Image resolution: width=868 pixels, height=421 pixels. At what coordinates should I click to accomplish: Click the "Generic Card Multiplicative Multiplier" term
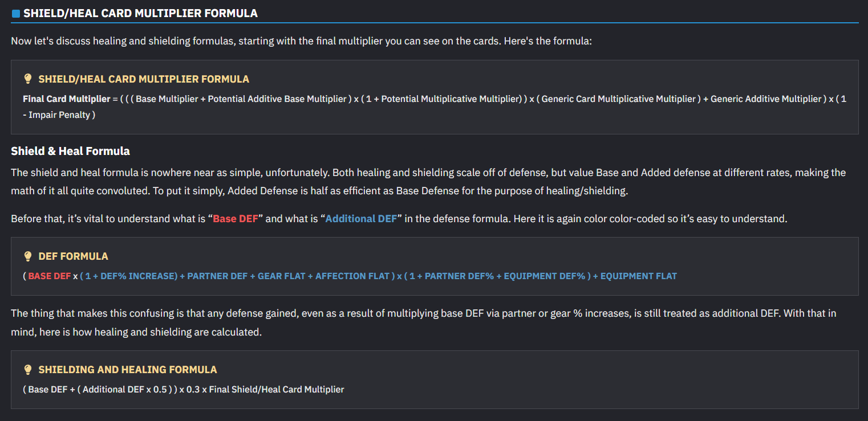tap(619, 99)
